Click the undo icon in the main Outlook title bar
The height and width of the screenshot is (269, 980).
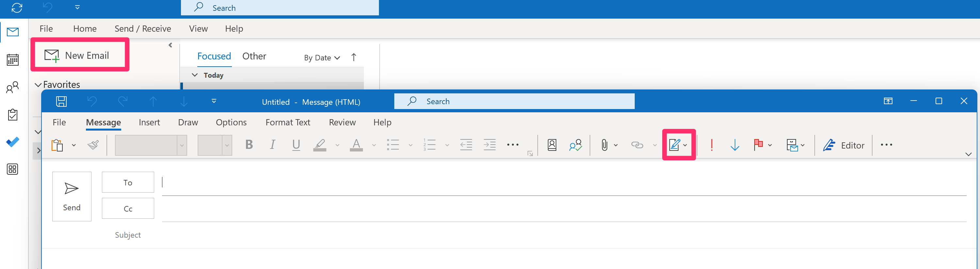47,7
